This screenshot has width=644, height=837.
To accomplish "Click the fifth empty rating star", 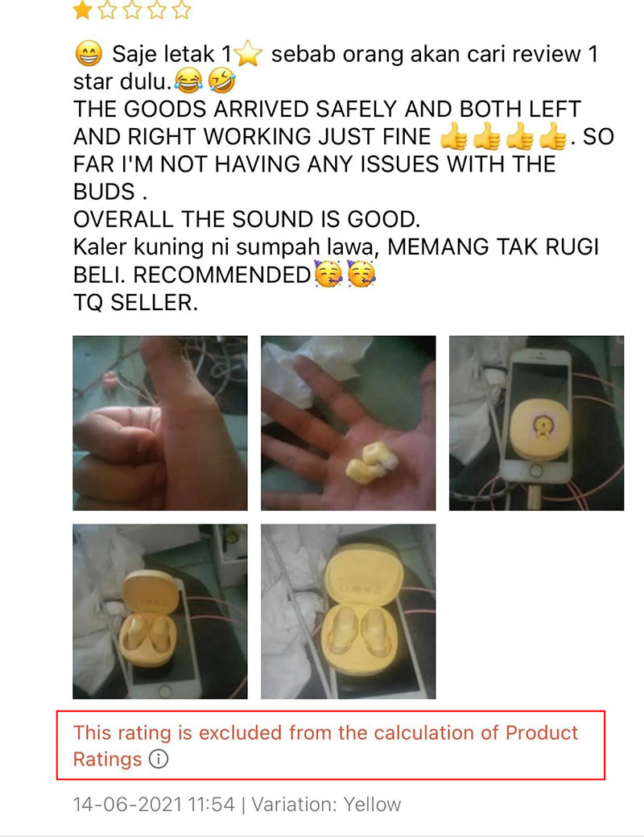I will pos(181,10).
